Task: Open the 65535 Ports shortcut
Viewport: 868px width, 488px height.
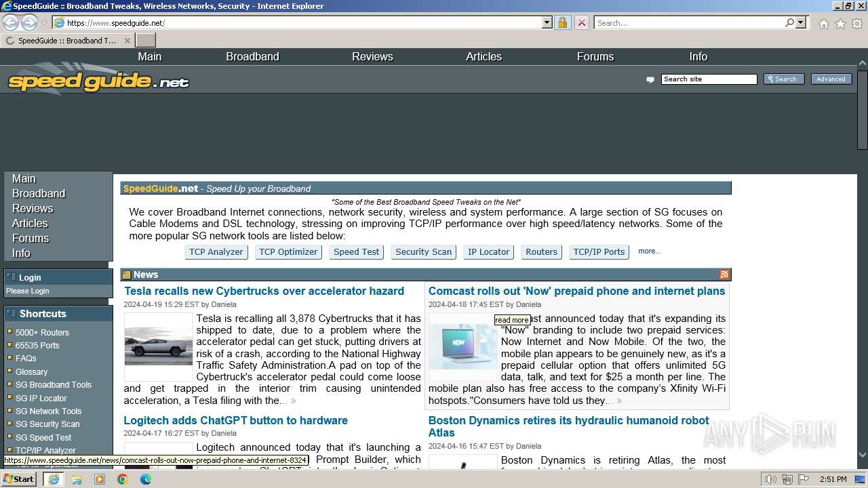Action: pyautogui.click(x=37, y=345)
